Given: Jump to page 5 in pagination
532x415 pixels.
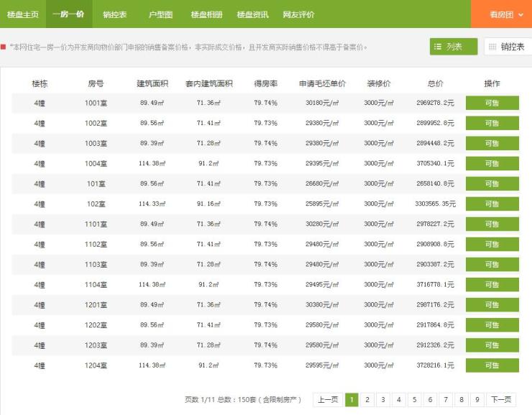Looking at the screenshot, I should click(415, 400).
